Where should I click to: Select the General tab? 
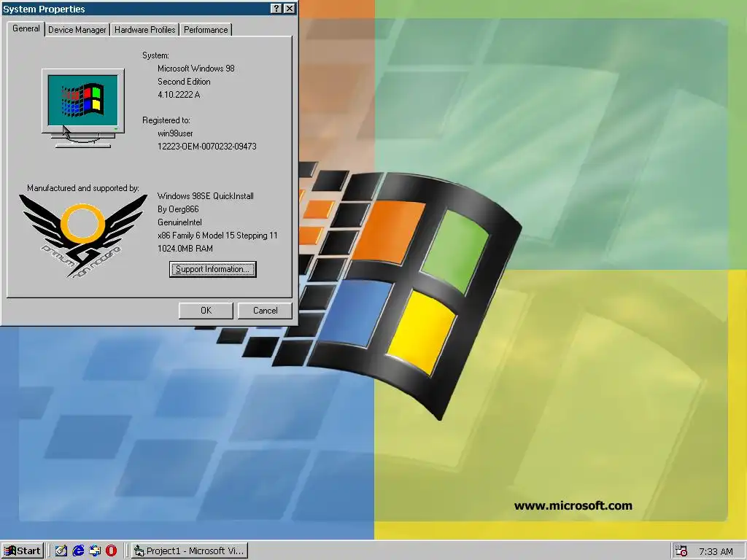[26, 28]
